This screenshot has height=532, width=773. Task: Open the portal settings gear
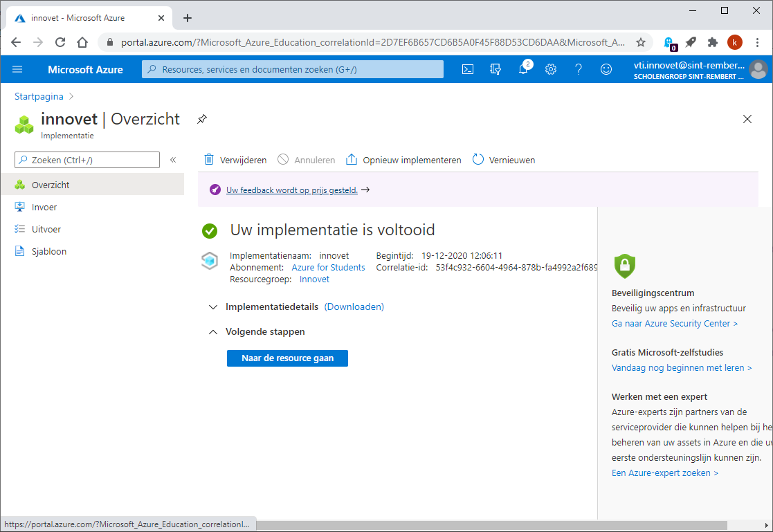(x=551, y=69)
